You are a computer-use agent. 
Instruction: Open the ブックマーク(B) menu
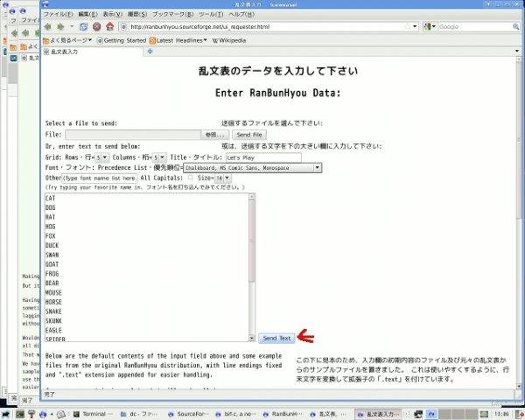click(x=172, y=14)
